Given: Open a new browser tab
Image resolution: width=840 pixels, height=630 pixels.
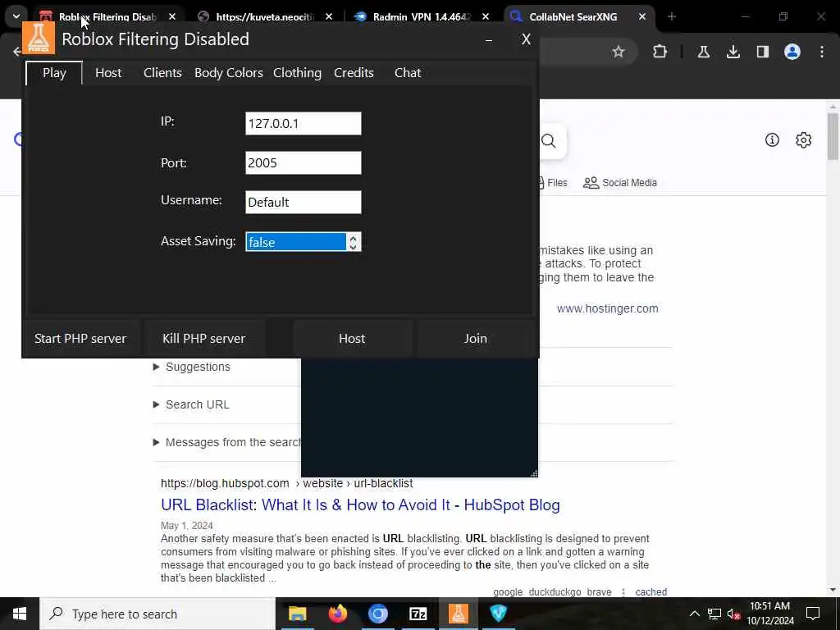Looking at the screenshot, I should pos(672,16).
